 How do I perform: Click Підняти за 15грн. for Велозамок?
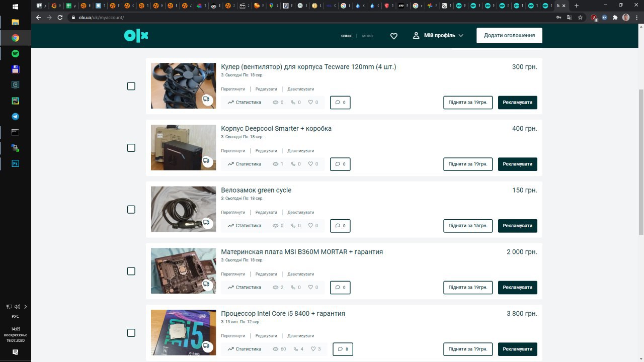click(x=468, y=226)
